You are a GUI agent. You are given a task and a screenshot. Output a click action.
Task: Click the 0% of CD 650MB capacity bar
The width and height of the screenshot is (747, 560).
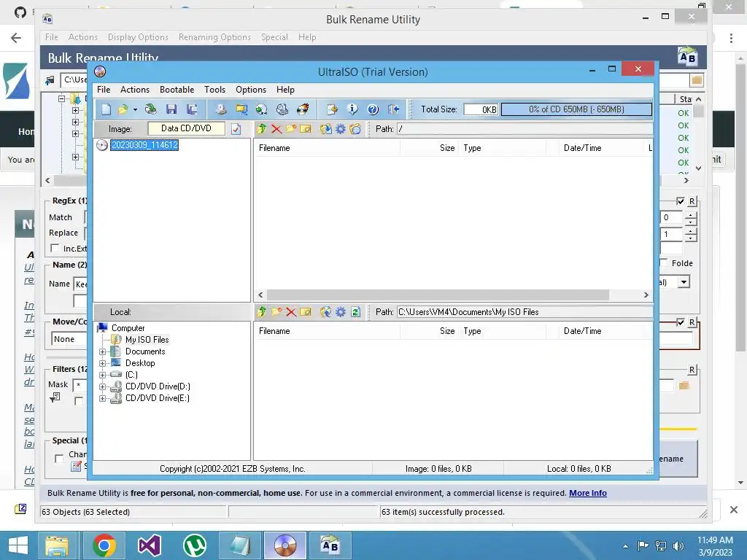click(x=576, y=109)
